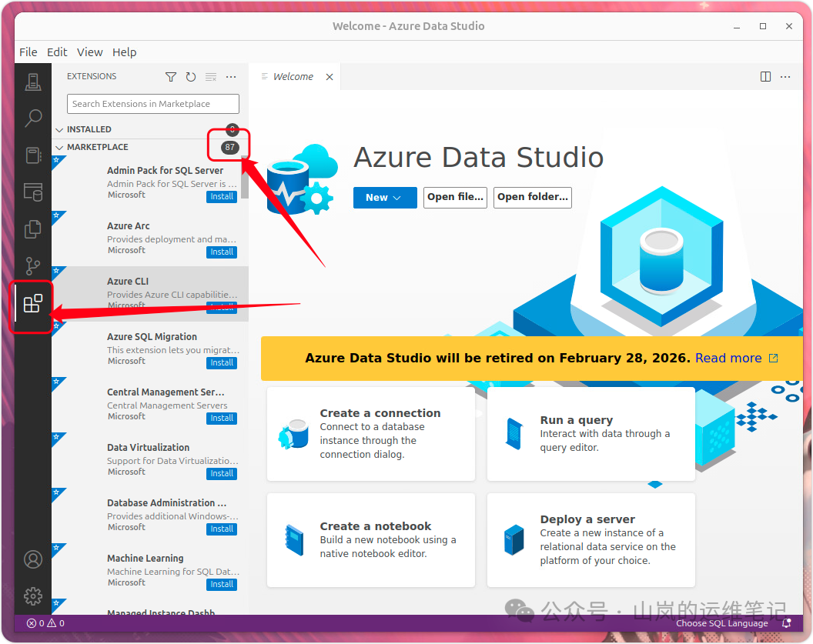The height and width of the screenshot is (644, 813).
Task: Click inside the Search Extensions in Marketplace field
Action: point(152,103)
